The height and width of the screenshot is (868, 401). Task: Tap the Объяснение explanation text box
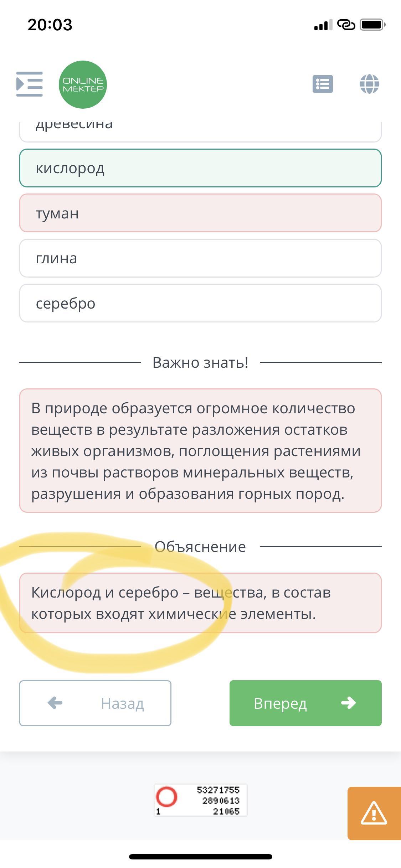[x=200, y=603]
